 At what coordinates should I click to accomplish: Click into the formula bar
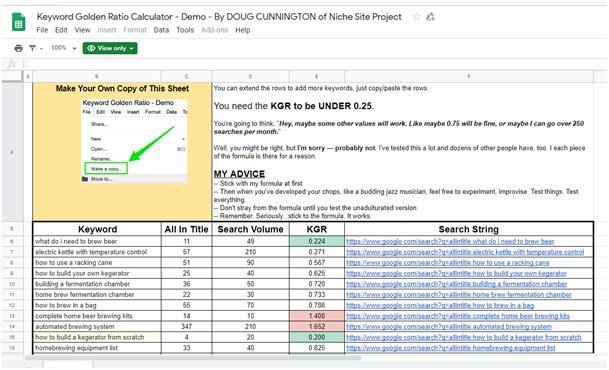[315, 64]
